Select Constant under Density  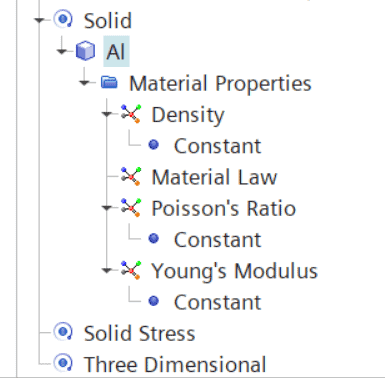coord(217,146)
